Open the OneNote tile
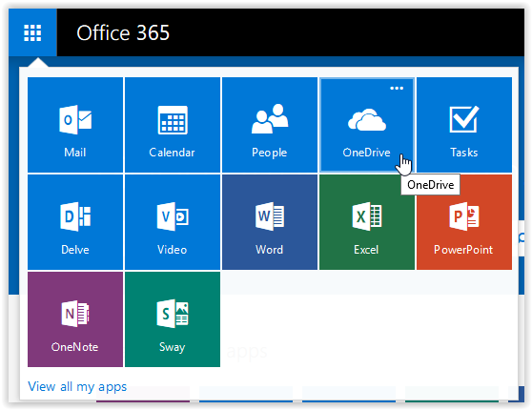 [x=75, y=319]
